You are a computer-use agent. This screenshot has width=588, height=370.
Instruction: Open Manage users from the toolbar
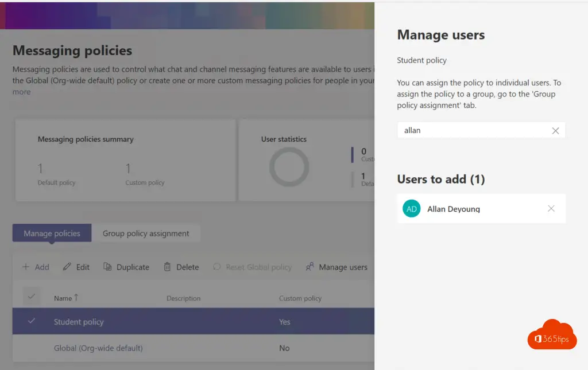(x=336, y=267)
